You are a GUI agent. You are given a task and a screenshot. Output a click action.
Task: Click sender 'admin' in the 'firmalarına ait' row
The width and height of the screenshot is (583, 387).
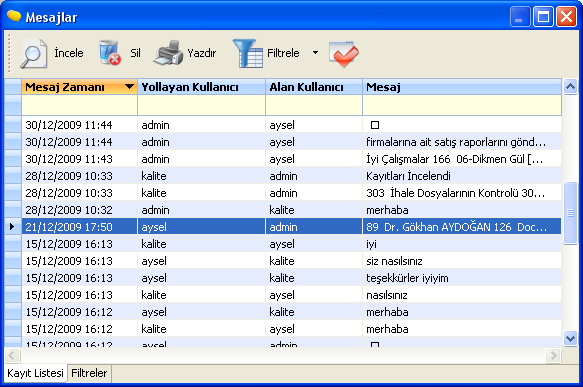[x=202, y=142]
